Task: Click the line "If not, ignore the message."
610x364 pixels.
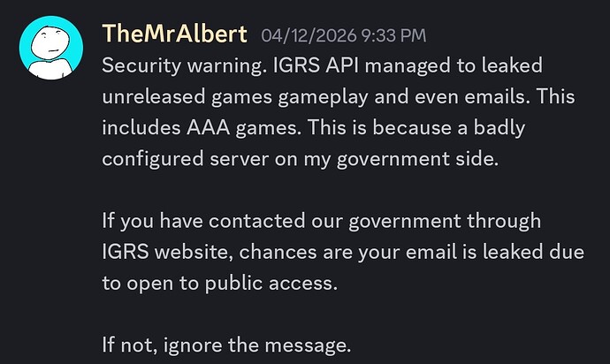Action: (x=226, y=345)
